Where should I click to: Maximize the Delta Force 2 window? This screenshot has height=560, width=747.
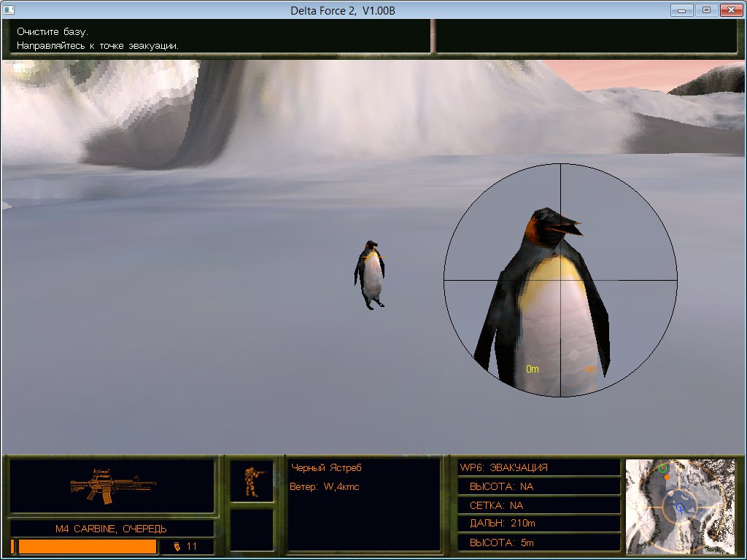point(706,10)
